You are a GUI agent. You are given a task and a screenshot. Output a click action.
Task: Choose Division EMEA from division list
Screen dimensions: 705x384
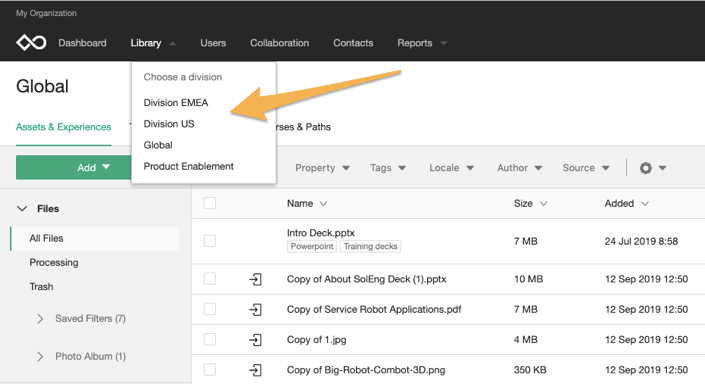tap(176, 103)
